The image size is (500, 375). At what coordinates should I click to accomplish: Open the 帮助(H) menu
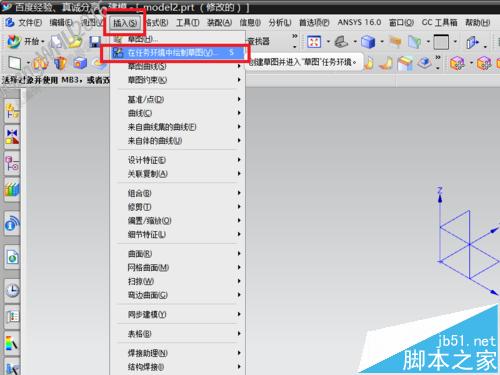pos(477,23)
